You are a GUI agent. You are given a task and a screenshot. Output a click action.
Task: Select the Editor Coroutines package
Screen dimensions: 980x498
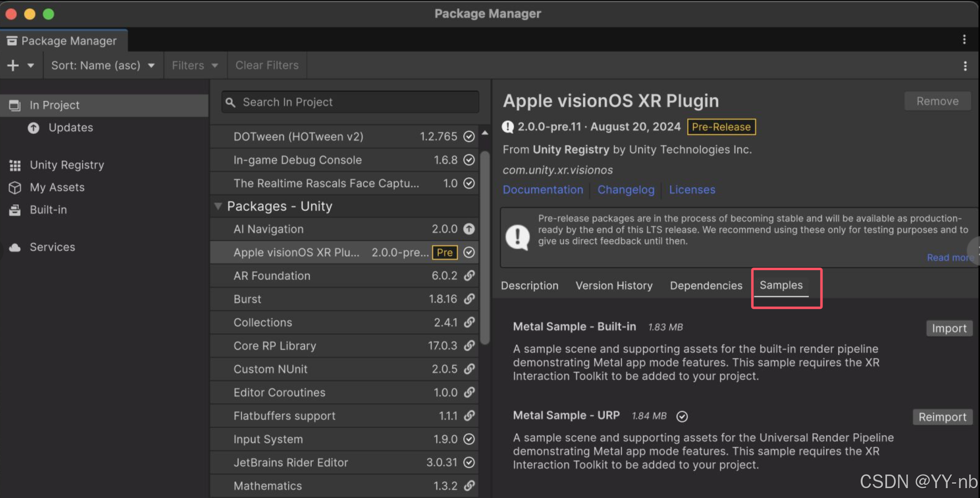[345, 393]
